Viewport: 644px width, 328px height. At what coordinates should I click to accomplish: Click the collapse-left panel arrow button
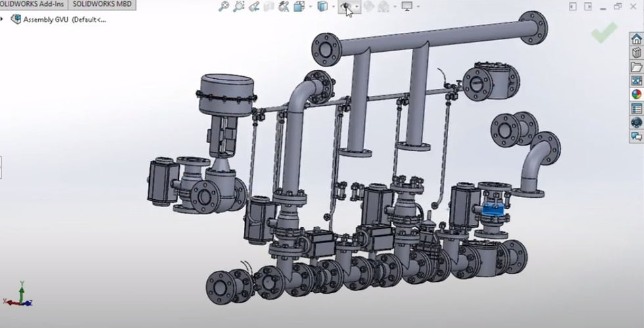pyautogui.click(x=572, y=6)
